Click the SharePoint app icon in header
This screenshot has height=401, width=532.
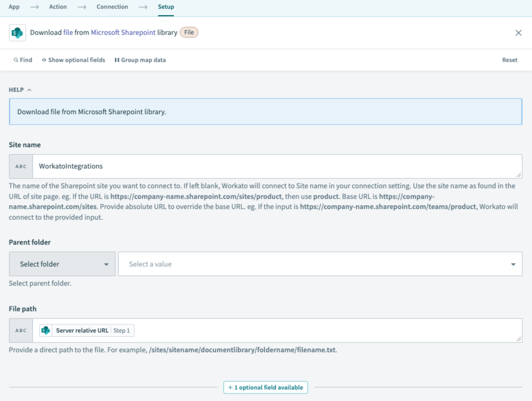point(17,33)
